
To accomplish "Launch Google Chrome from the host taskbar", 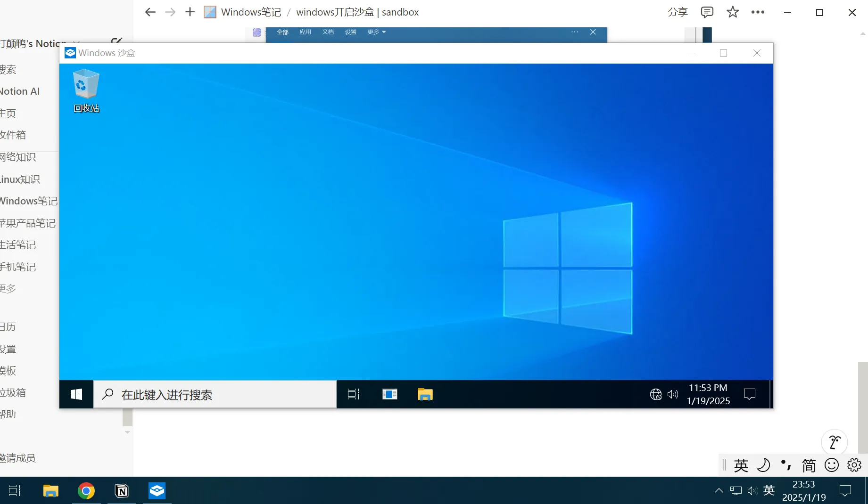I will tap(86, 491).
